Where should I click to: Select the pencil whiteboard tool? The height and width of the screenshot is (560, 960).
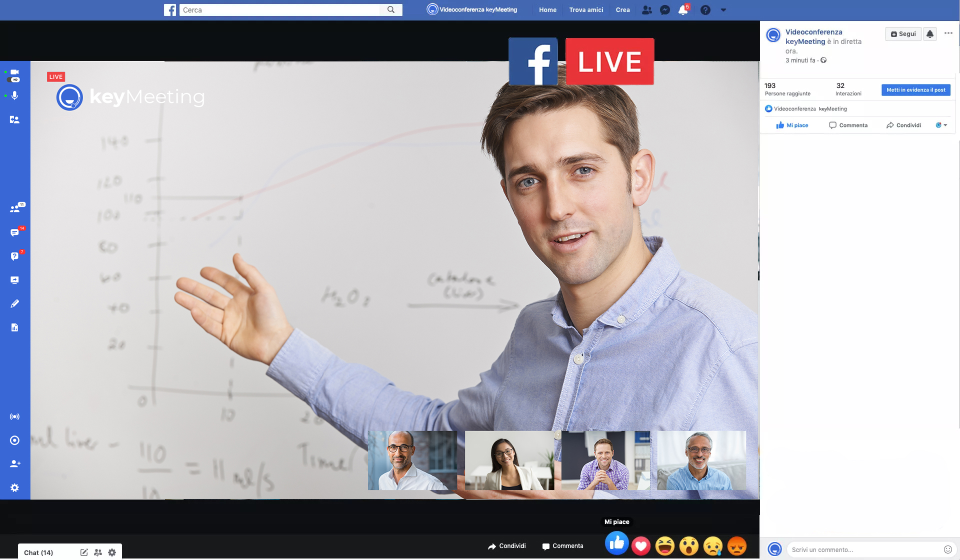point(14,303)
